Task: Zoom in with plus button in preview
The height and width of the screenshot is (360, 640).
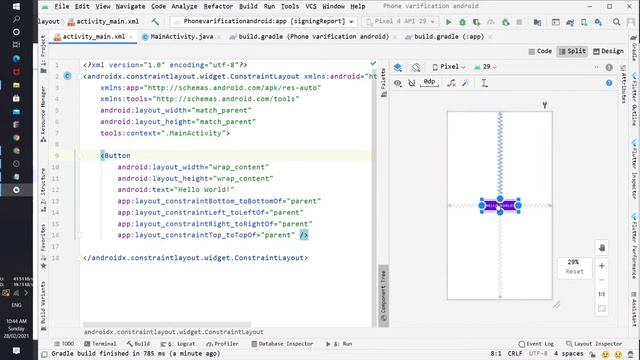Action: click(x=602, y=266)
